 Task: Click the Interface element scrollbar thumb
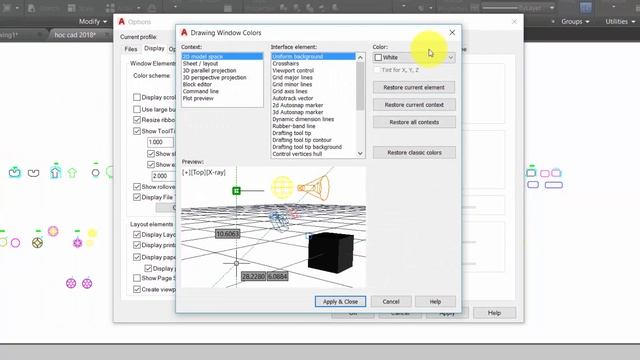[360, 86]
